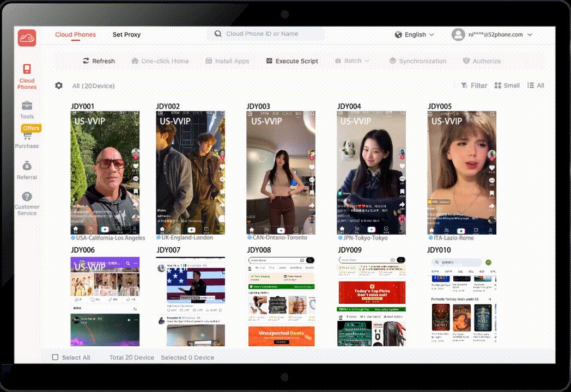This screenshot has width=571, height=392.
Task: Open the JDY005 phone screen thumbnail
Action: tap(461, 173)
